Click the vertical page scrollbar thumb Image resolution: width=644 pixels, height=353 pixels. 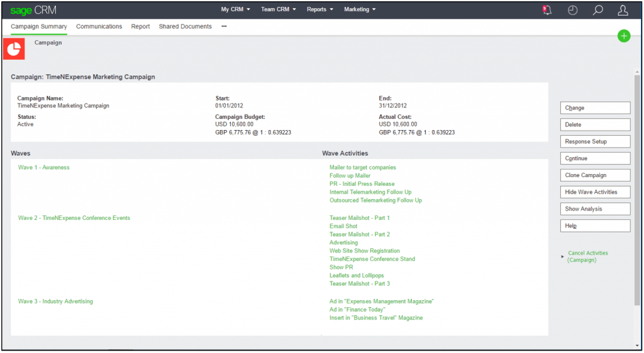[x=637, y=190]
